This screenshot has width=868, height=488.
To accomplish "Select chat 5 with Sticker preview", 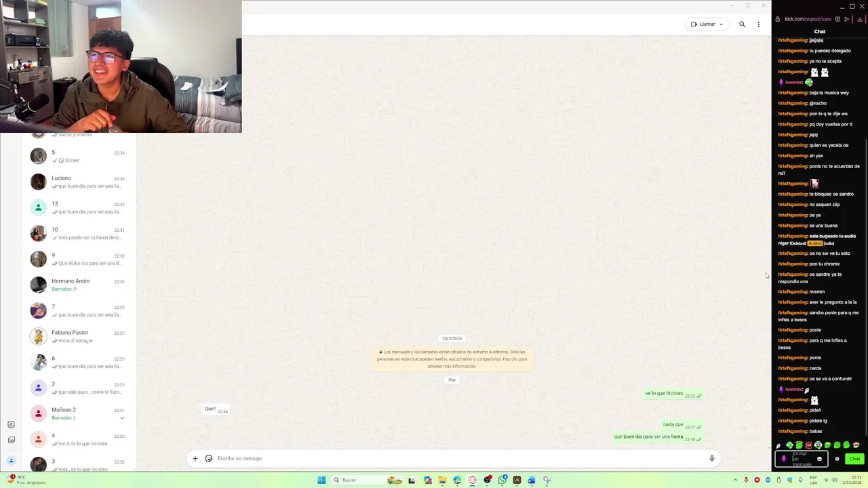I will [x=79, y=156].
